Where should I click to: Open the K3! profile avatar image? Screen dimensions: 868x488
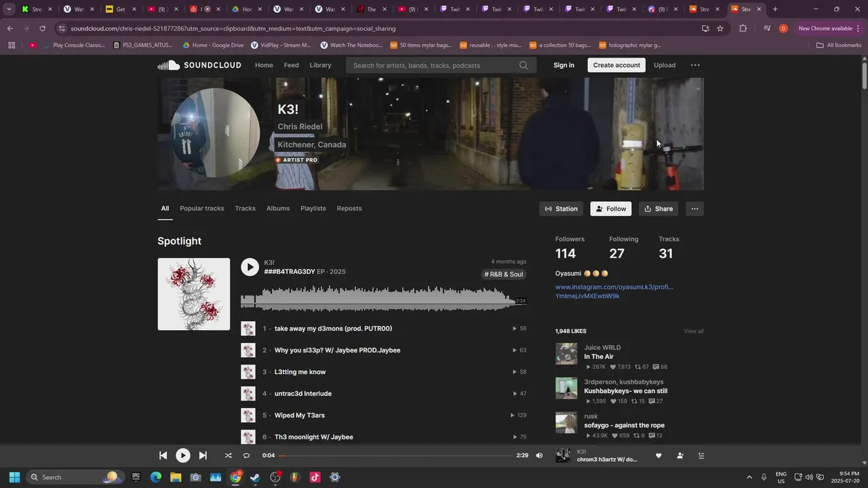[215, 133]
